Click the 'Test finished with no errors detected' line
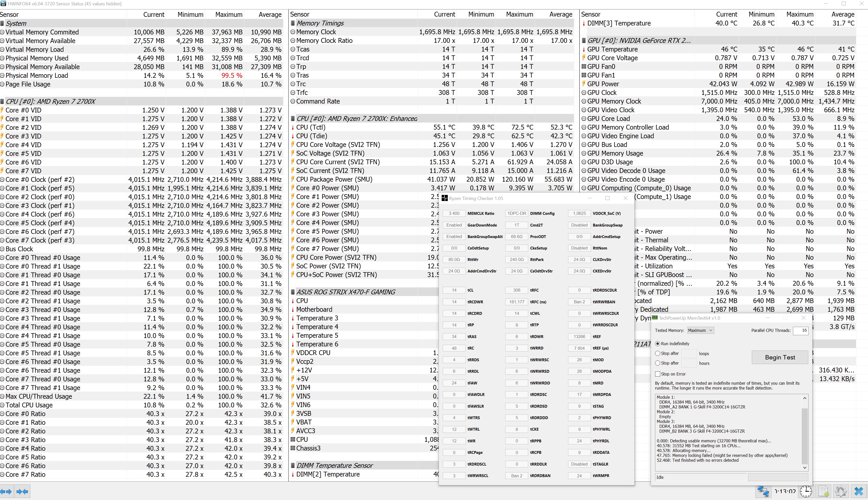The width and height of the screenshot is (868, 500). tap(697, 460)
